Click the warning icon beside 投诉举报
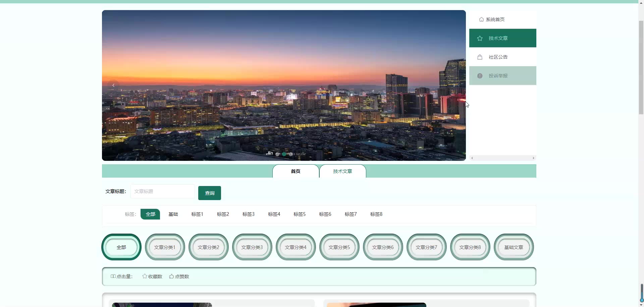The image size is (644, 307). pos(480,76)
